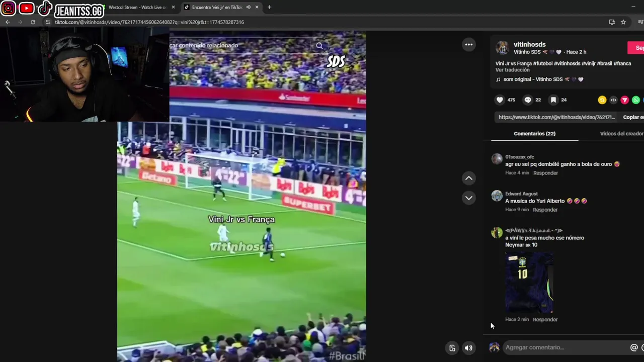Image resolution: width=644 pixels, height=362 pixels.
Task: Open the number 10 jersey image
Action: [529, 282]
